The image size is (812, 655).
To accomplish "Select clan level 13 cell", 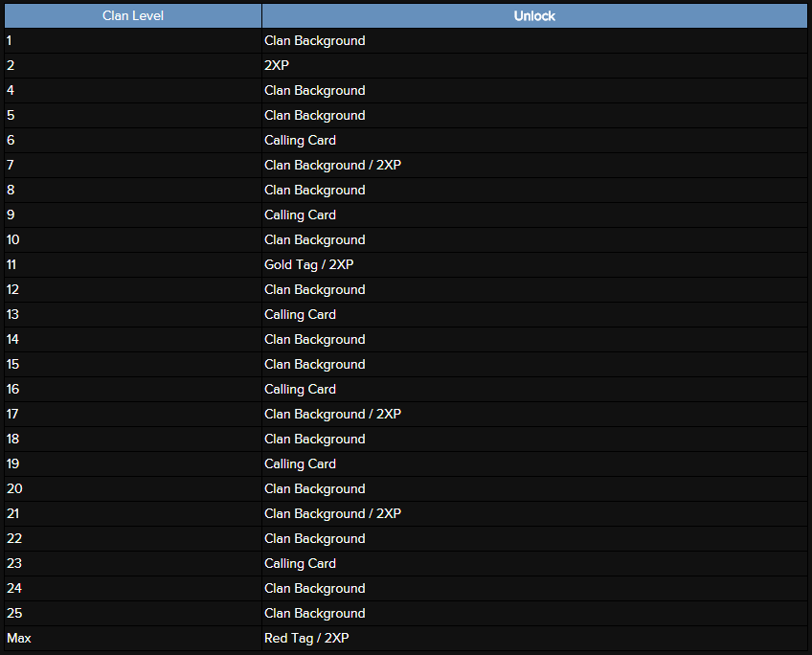I will pyautogui.click(x=133, y=314).
